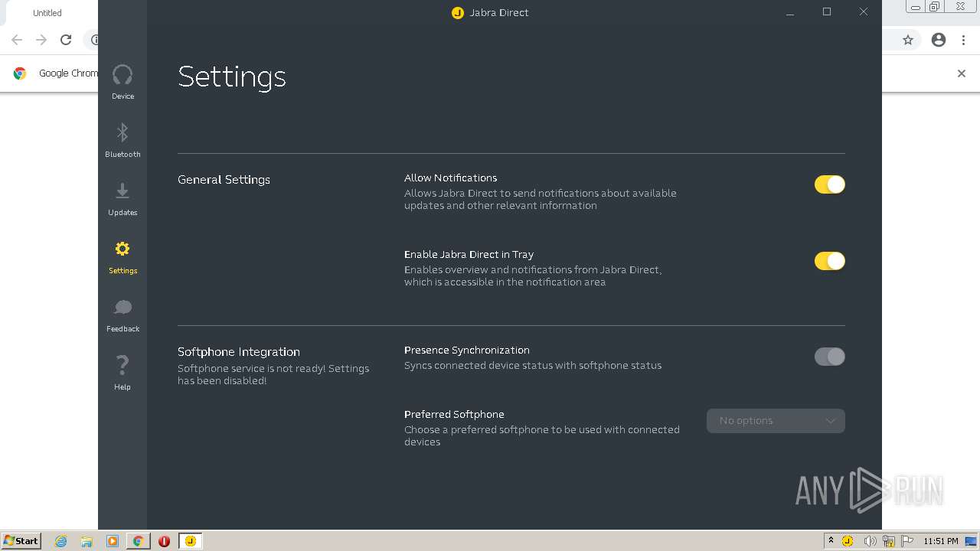
Task: Launch Internet Explorer from taskbar
Action: pyautogui.click(x=61, y=541)
